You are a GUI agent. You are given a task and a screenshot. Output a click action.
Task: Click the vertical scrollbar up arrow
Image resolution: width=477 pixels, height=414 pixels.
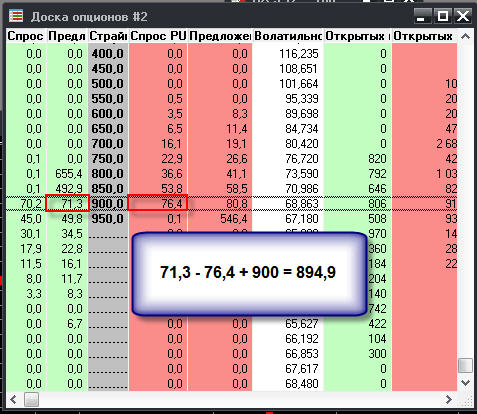click(x=465, y=36)
